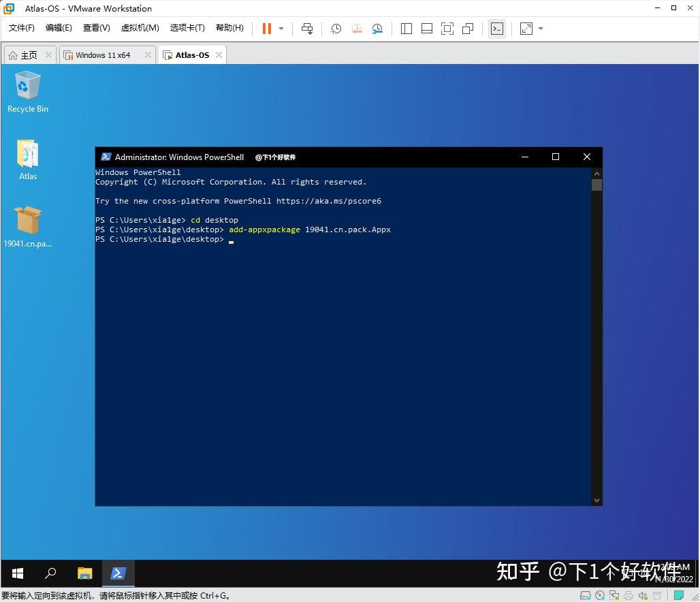Viewport: 700px width, 602px height.
Task: Close the Atlas-OS tab
Action: (219, 55)
